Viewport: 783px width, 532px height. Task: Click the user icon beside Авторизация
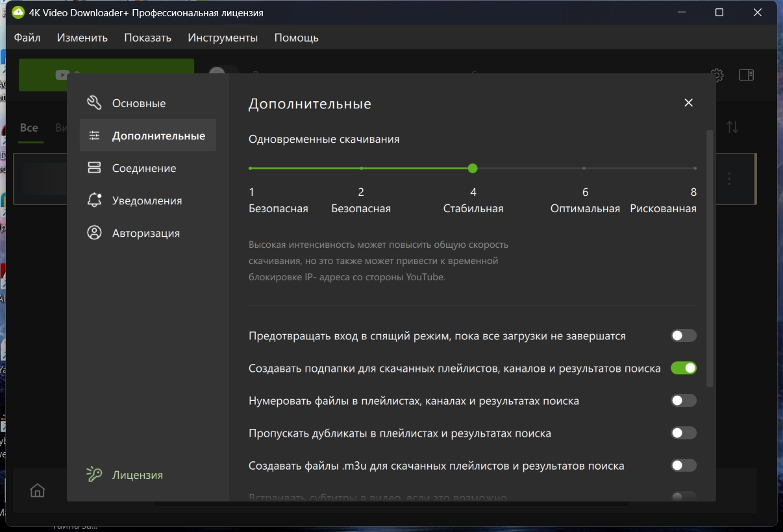coord(94,233)
